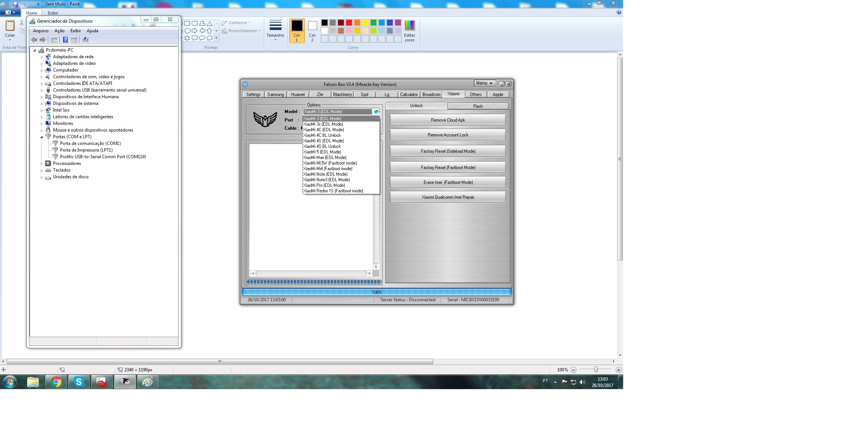868x441 pixels.
Task: Click Paint zoom slider handle
Action: coord(596,369)
